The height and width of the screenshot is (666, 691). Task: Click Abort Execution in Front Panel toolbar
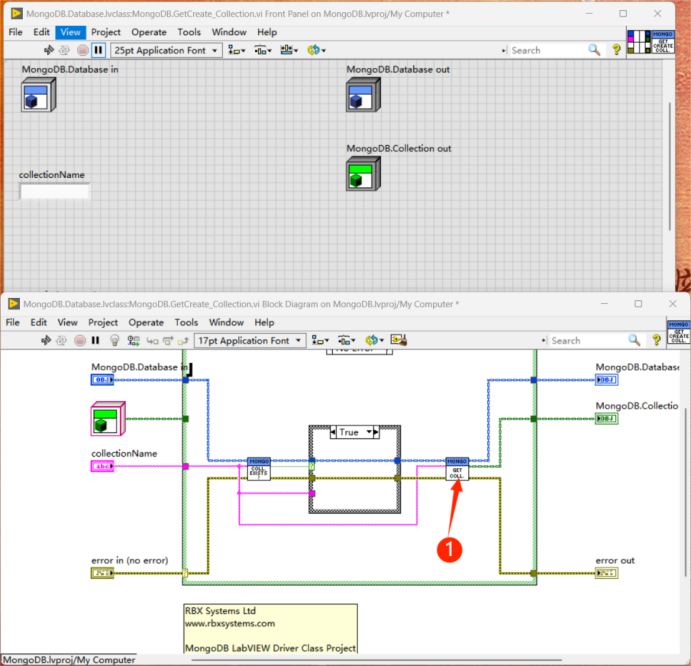82,50
